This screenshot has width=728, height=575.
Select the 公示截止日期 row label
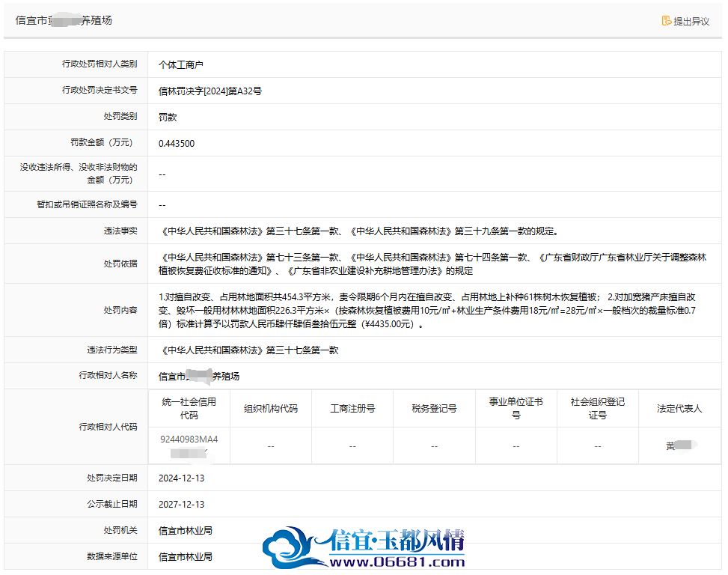pos(112,504)
